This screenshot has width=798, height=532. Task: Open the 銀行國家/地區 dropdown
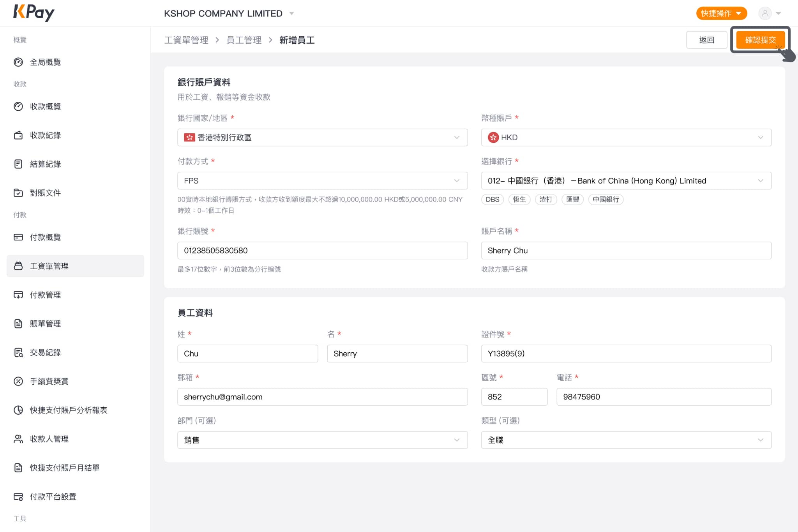pyautogui.click(x=322, y=138)
